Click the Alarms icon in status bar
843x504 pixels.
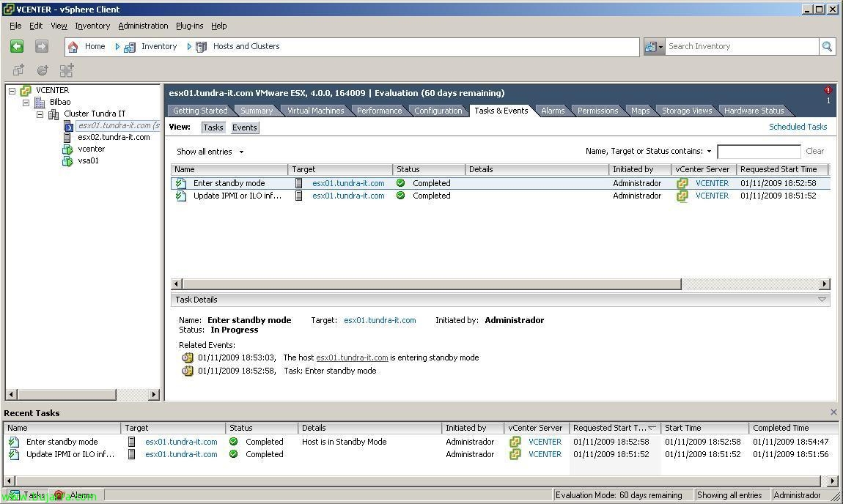[59, 495]
